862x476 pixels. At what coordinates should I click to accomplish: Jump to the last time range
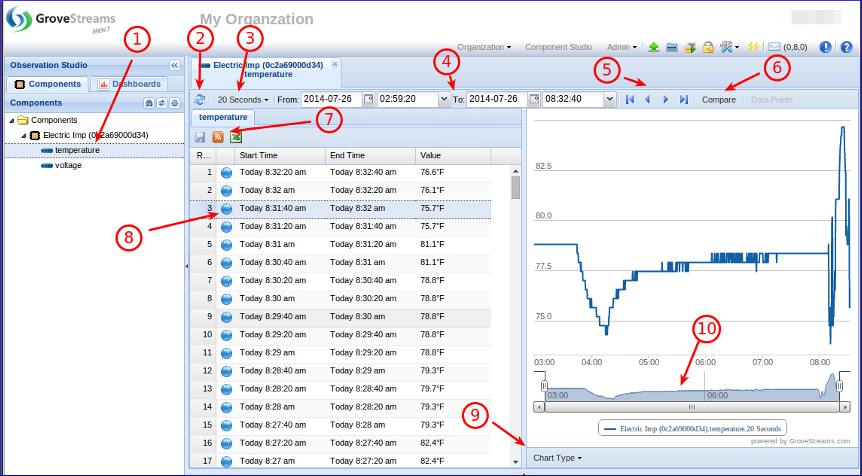tap(683, 100)
